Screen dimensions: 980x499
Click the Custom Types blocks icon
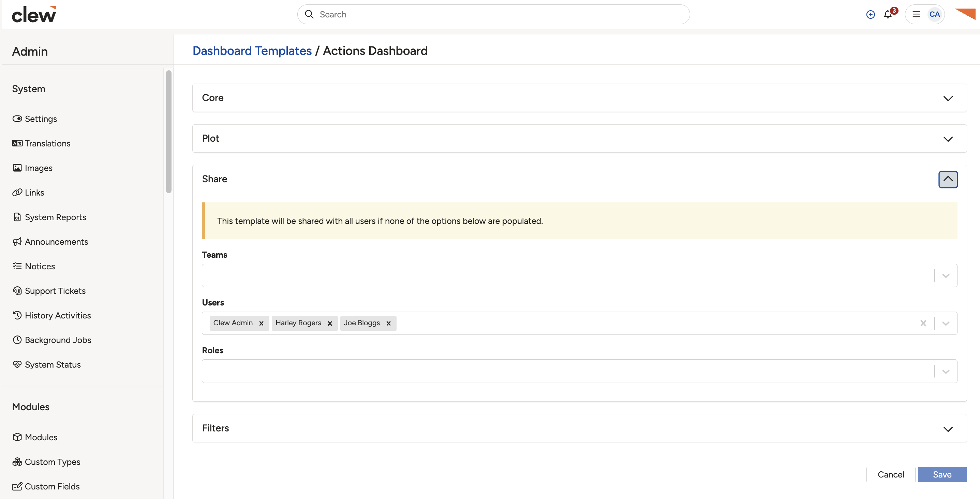17,462
